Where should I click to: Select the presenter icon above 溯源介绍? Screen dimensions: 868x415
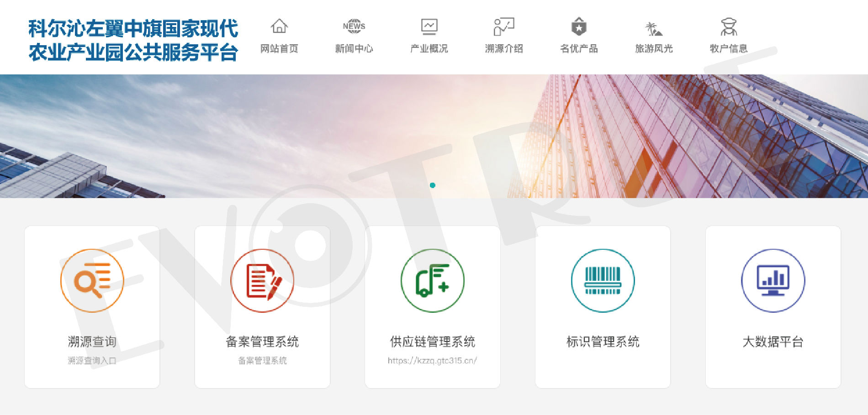pyautogui.click(x=504, y=27)
